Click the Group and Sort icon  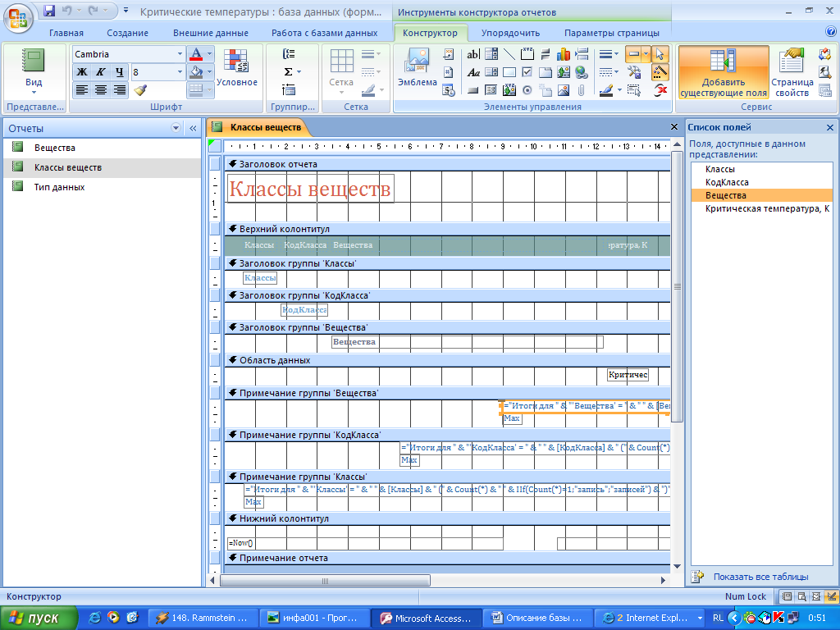[x=288, y=53]
